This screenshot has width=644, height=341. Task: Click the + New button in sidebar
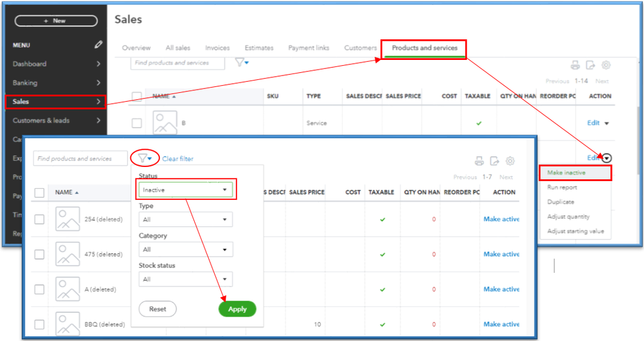tap(56, 21)
